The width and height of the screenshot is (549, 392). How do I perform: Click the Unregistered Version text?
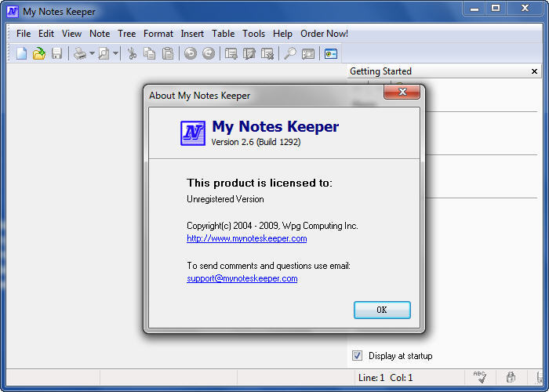[x=225, y=199]
